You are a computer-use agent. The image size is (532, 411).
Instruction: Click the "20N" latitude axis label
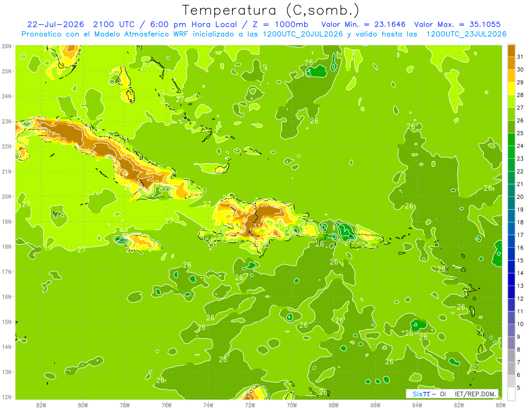(x=7, y=196)
